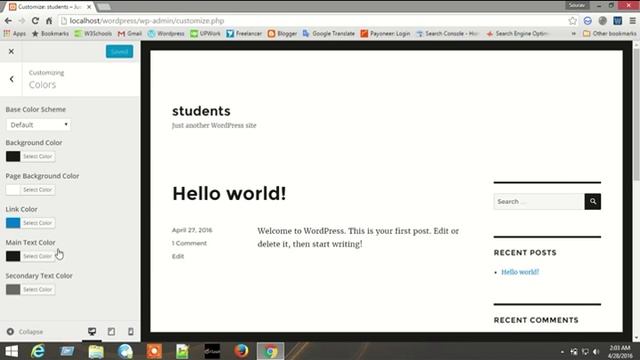Screen dimensions: 640x360
Task: Open File Explorer from the taskbar
Action: pos(96,351)
